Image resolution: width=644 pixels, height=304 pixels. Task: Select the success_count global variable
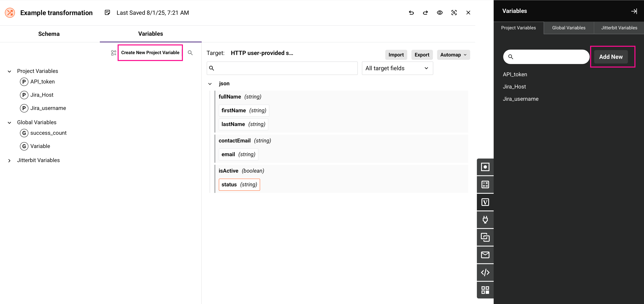click(x=48, y=133)
